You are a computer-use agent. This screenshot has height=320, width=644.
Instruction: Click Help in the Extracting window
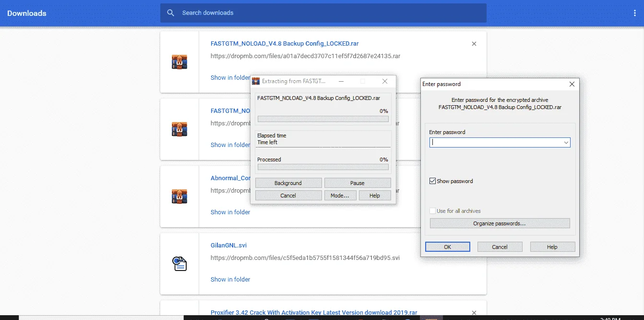tap(375, 196)
